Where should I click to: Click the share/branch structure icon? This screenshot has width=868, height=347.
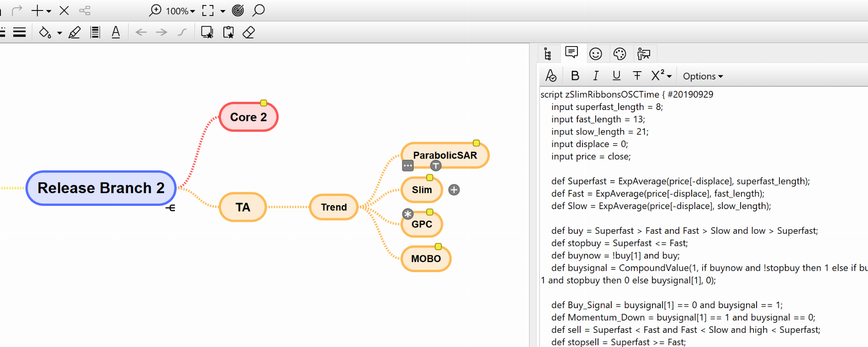(85, 10)
